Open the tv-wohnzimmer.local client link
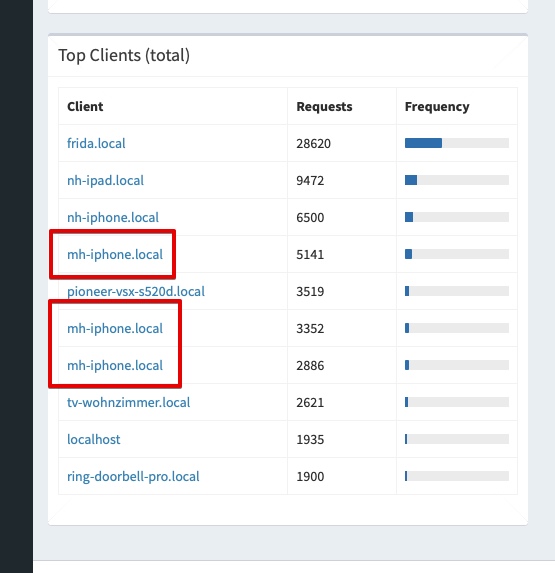The width and height of the screenshot is (555, 573). click(x=129, y=402)
